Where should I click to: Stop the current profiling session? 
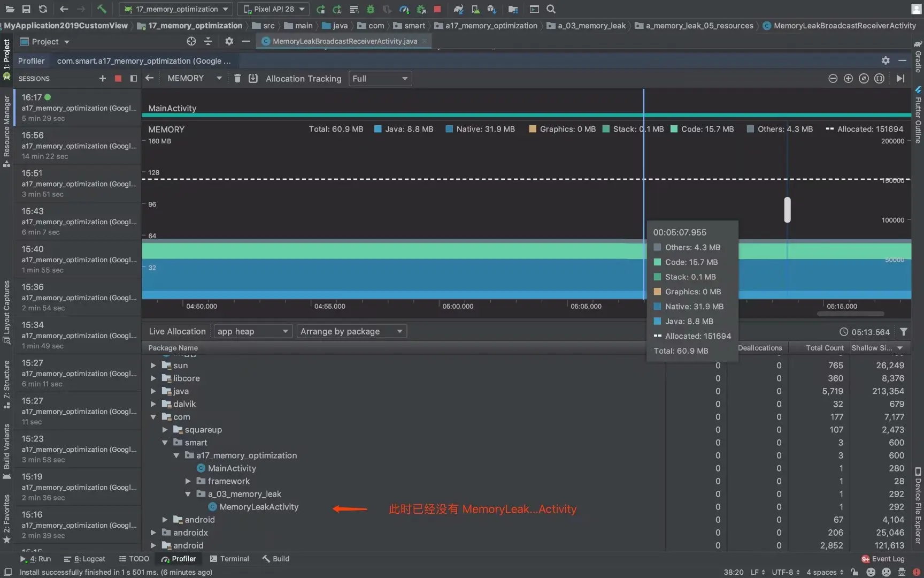tap(118, 79)
